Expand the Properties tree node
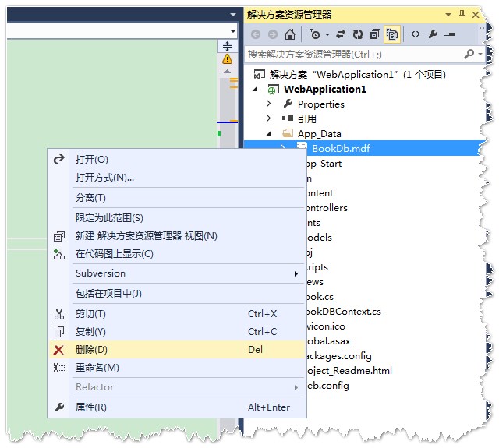The height and width of the screenshot is (448, 499). point(269,104)
